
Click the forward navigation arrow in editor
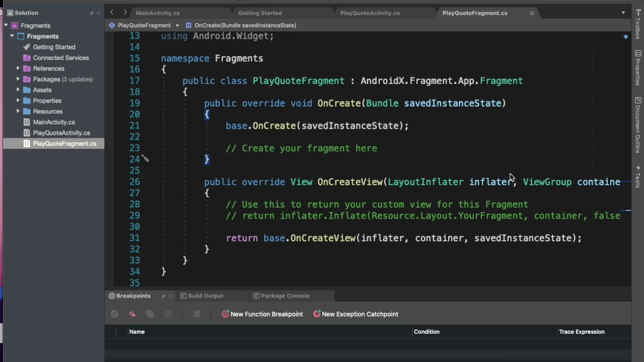[x=125, y=13]
